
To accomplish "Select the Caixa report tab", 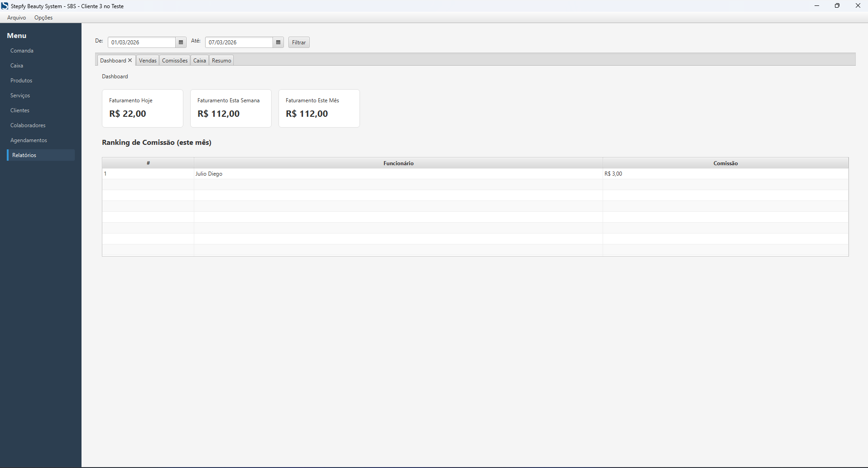I will (199, 61).
